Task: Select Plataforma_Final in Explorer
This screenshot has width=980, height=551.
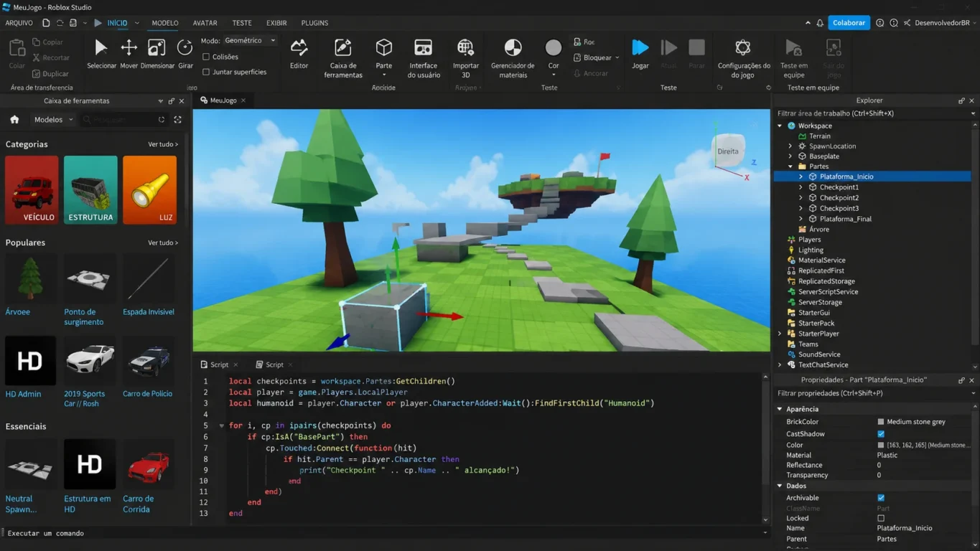Action: (846, 219)
